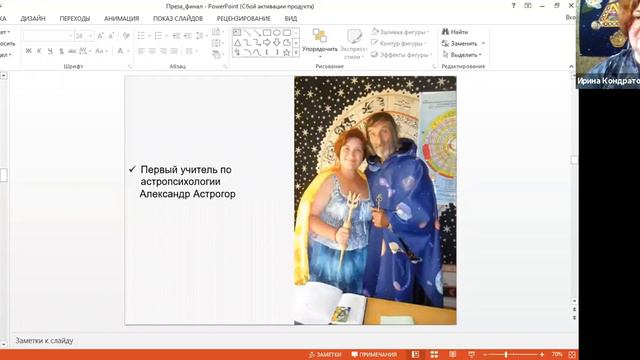Switch to slide sorter view

[434, 355]
